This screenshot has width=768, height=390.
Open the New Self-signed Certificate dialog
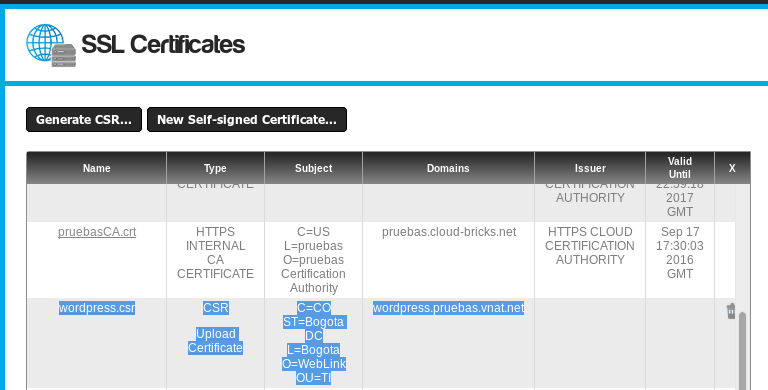point(247,120)
